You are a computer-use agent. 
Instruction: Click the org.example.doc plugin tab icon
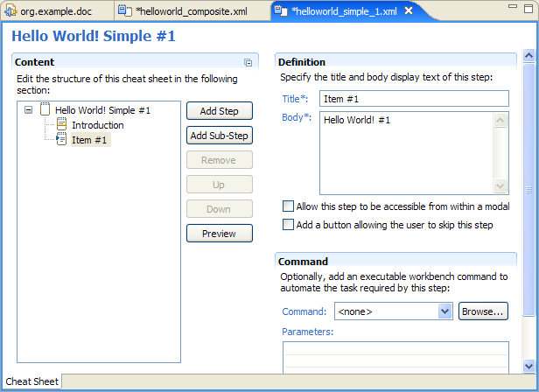(x=10, y=10)
